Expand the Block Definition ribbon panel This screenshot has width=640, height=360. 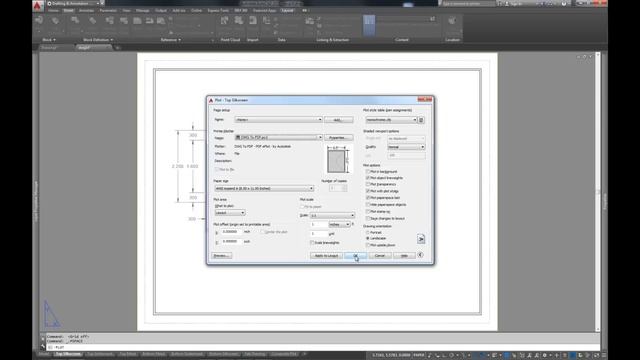pos(98,40)
